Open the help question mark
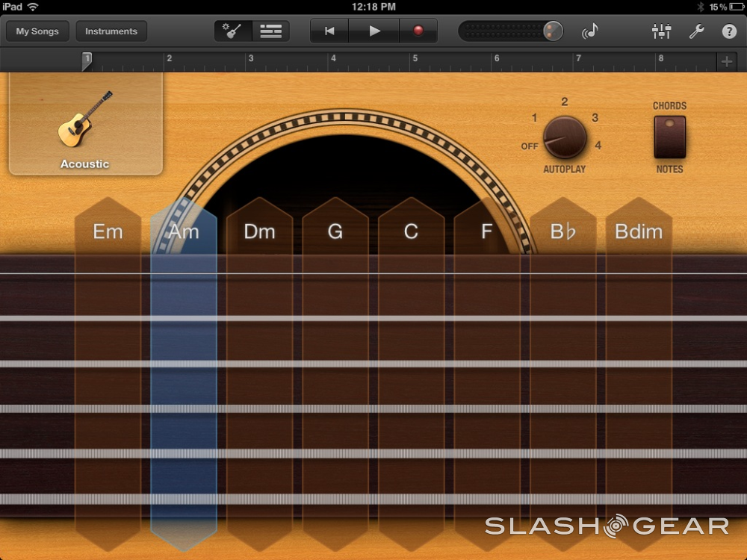The width and height of the screenshot is (747, 560). [729, 31]
